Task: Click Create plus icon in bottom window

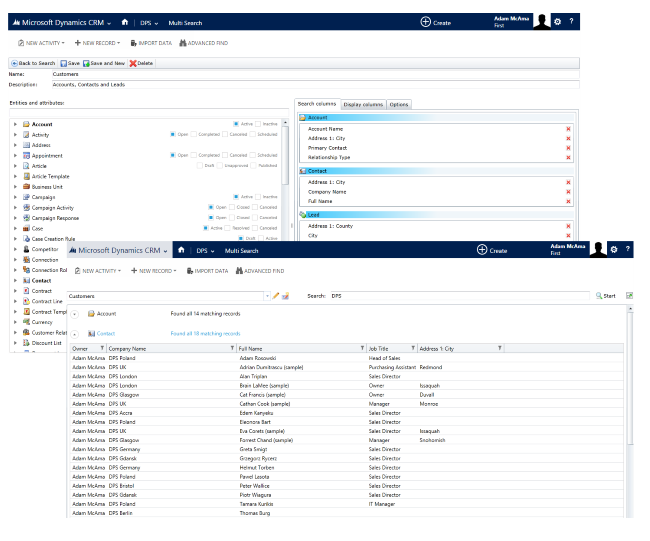Action: pyautogui.click(x=482, y=250)
